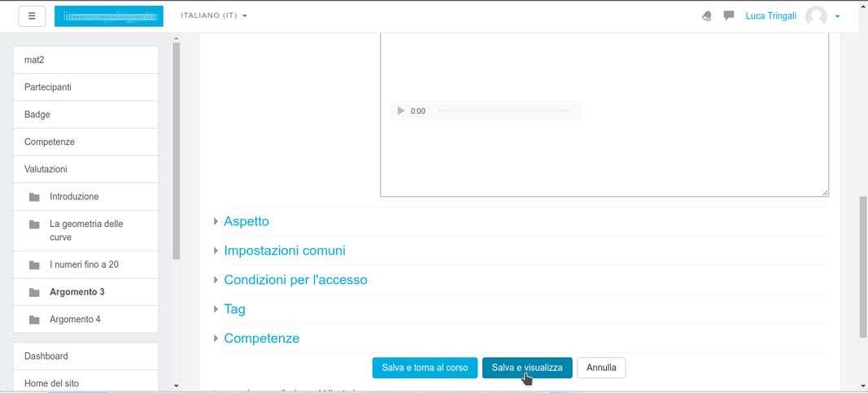Click the folder icon beside Argomento 3
Image resolution: width=868 pixels, height=393 pixels.
[34, 292]
